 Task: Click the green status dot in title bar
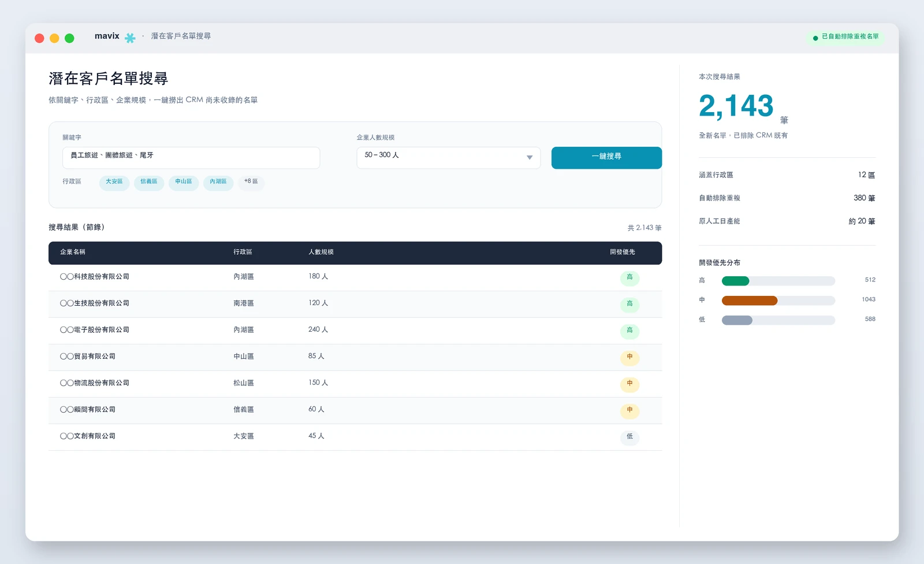[x=815, y=38]
